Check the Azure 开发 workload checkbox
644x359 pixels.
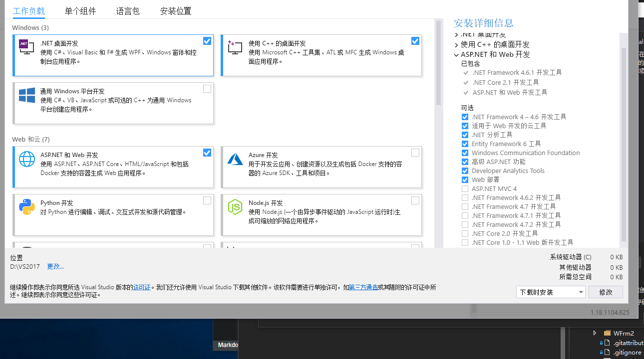[x=415, y=153]
